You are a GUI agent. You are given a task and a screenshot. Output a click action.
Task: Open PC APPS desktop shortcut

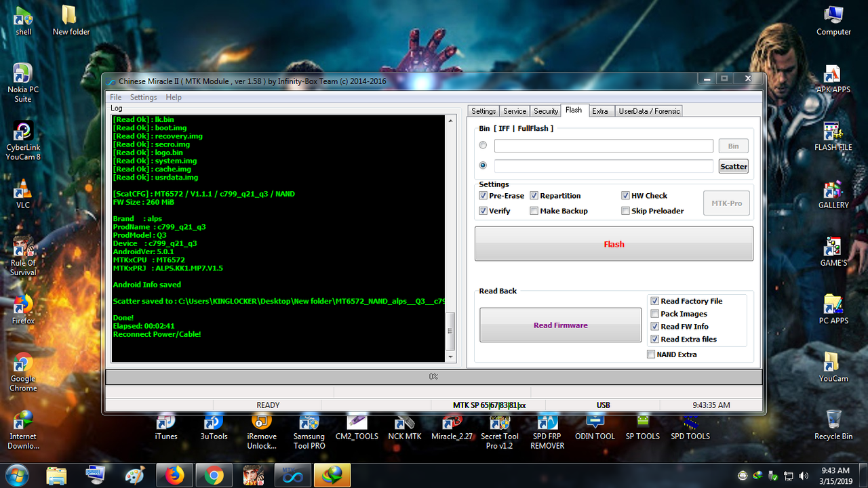point(833,310)
